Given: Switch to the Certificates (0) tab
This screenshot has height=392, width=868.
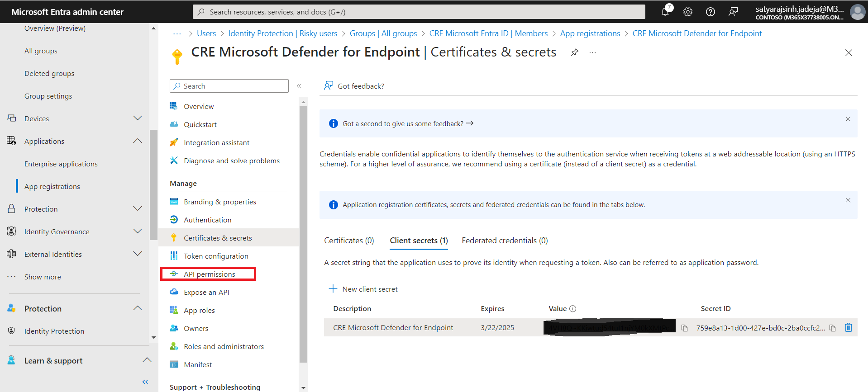Looking at the screenshot, I should point(349,241).
